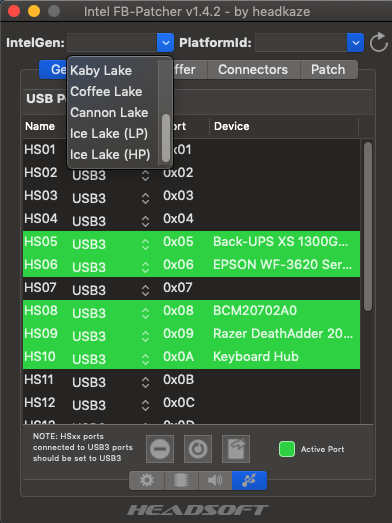The width and height of the screenshot is (392, 523).
Task: Select the USB section icon
Action: tap(249, 480)
